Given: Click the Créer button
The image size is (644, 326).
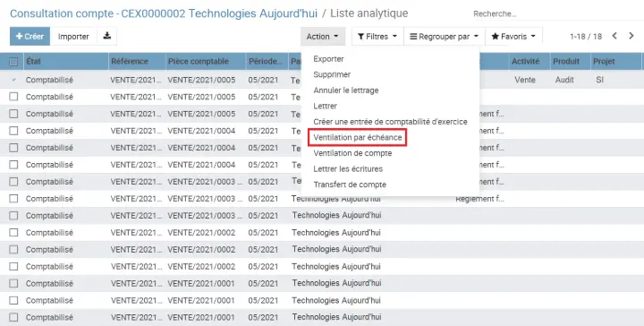Looking at the screenshot, I should click(30, 36).
